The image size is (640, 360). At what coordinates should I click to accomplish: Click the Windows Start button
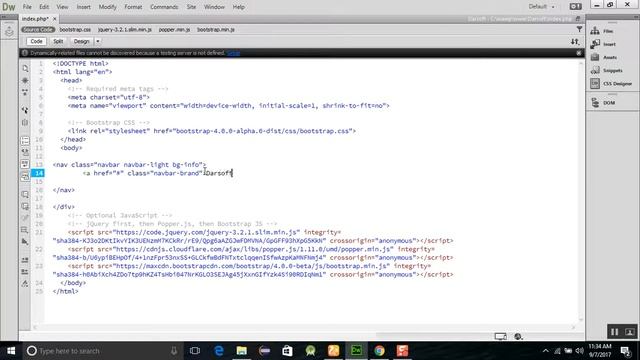click(11, 351)
